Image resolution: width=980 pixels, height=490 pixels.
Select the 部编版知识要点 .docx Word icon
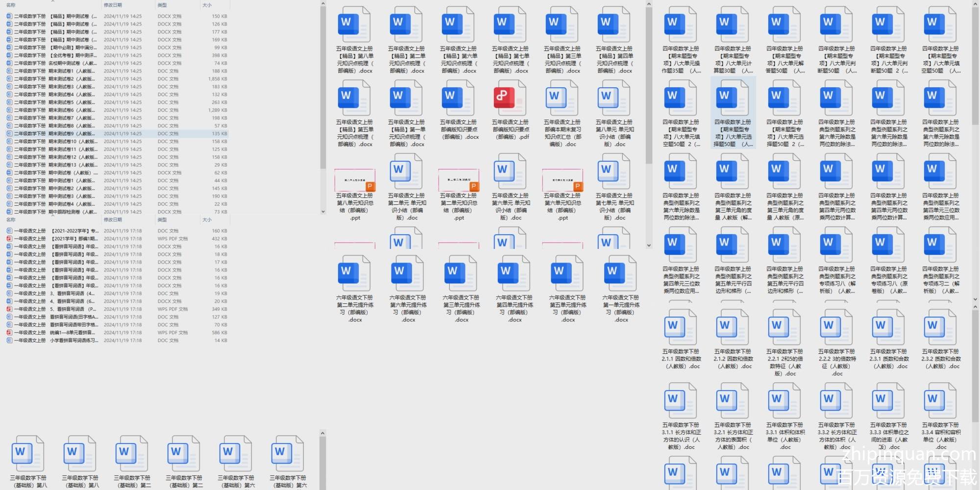click(458, 98)
